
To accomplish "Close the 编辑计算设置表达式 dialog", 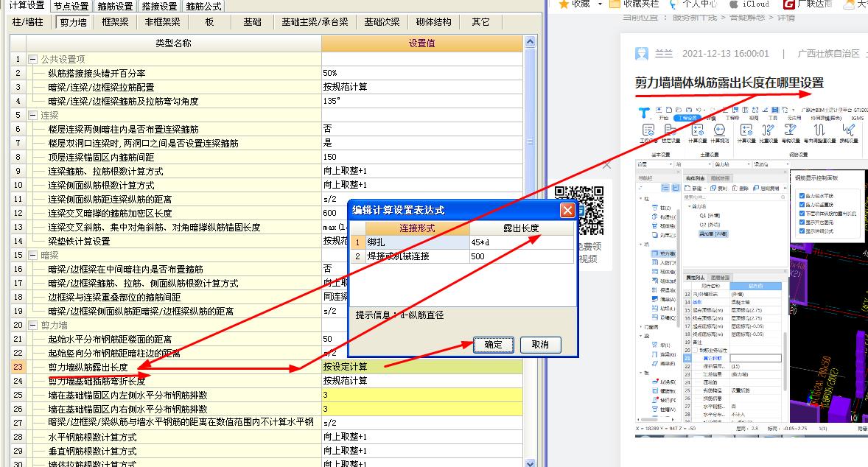I will [567, 210].
